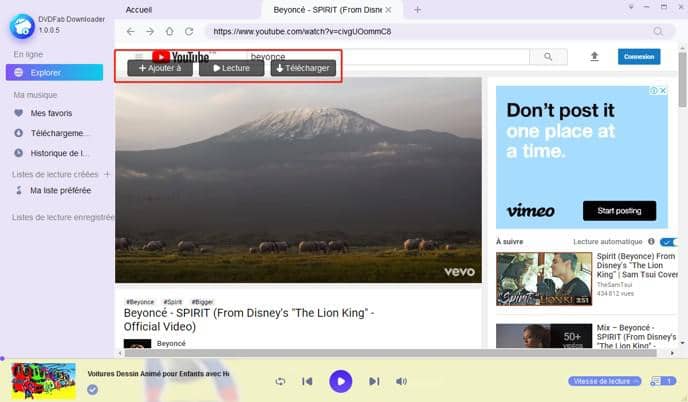Click the address bar search icon
The height and width of the screenshot is (402, 688).
pyautogui.click(x=658, y=32)
